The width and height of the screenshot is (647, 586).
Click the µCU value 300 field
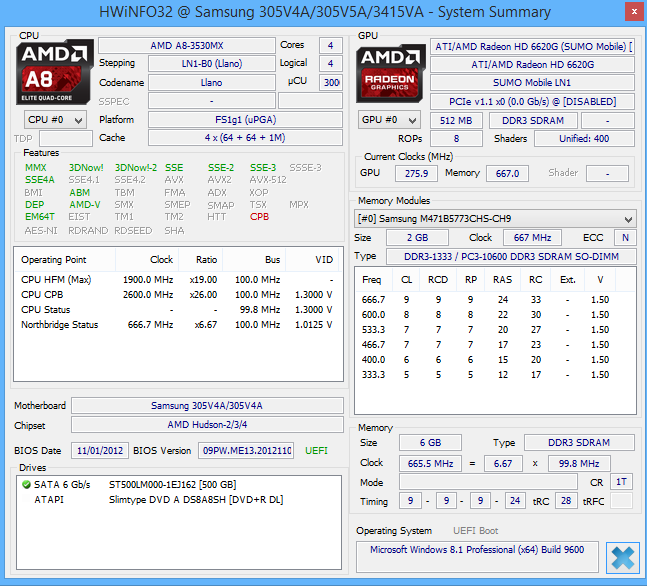click(x=331, y=83)
